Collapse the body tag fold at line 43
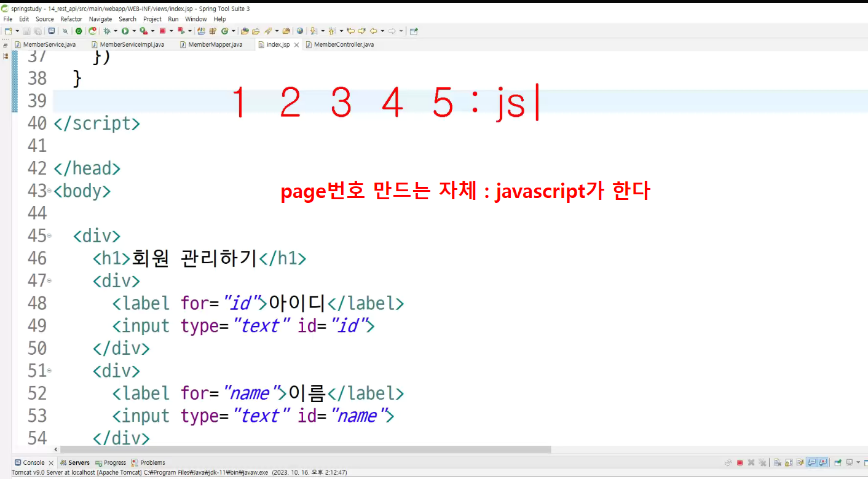Image resolution: width=868 pixels, height=479 pixels. coord(49,191)
